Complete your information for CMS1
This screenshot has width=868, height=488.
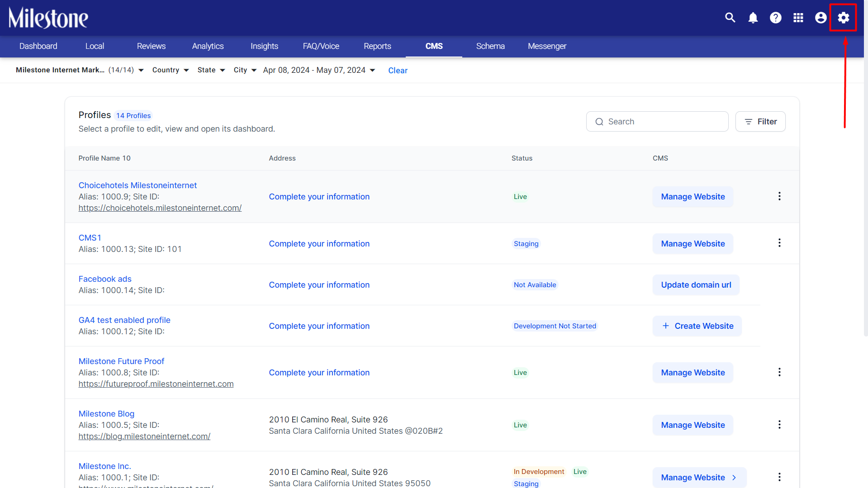[x=319, y=244]
